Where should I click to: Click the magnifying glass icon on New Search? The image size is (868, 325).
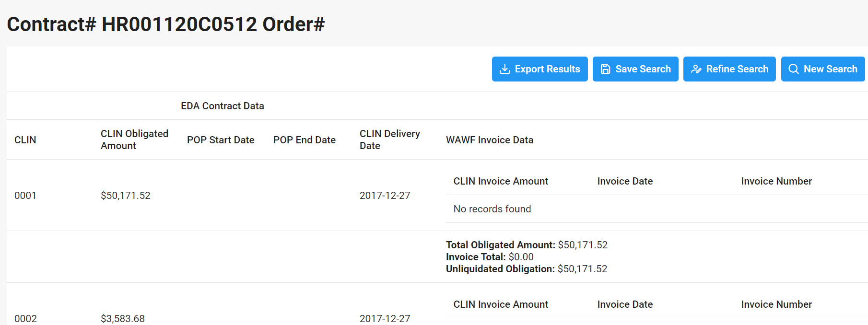793,69
